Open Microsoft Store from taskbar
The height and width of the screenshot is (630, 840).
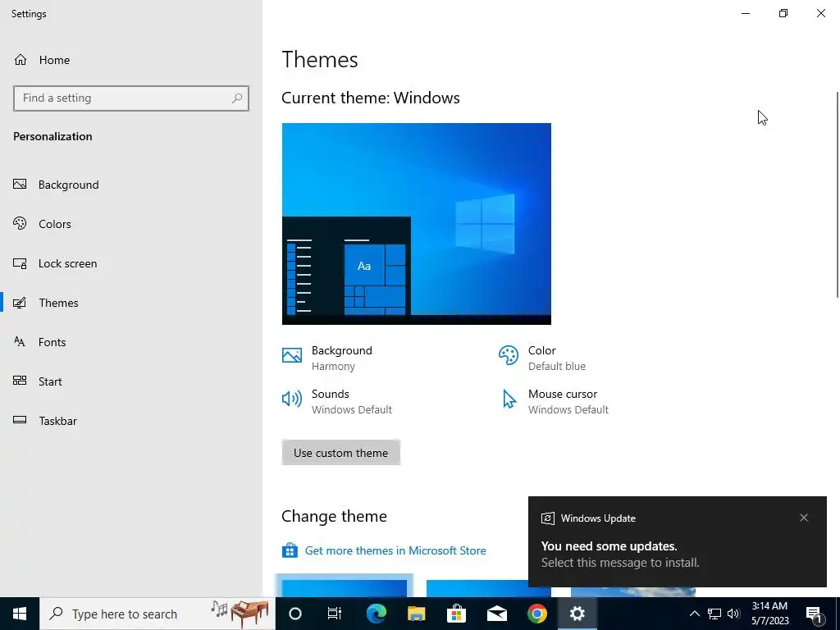[x=456, y=614]
